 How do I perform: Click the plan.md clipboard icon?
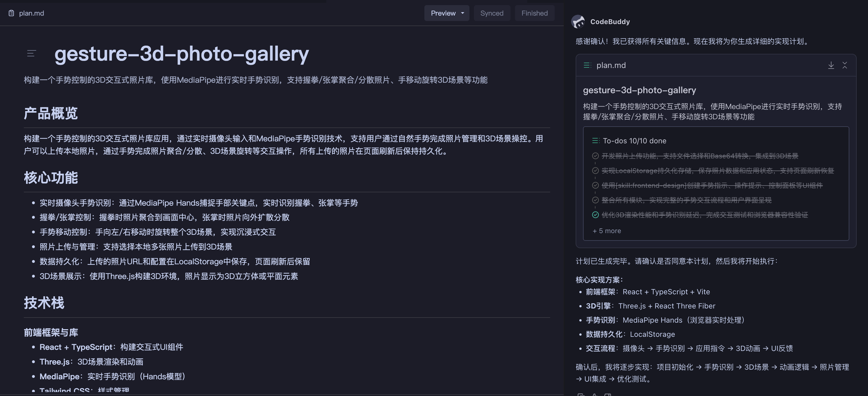[10, 13]
